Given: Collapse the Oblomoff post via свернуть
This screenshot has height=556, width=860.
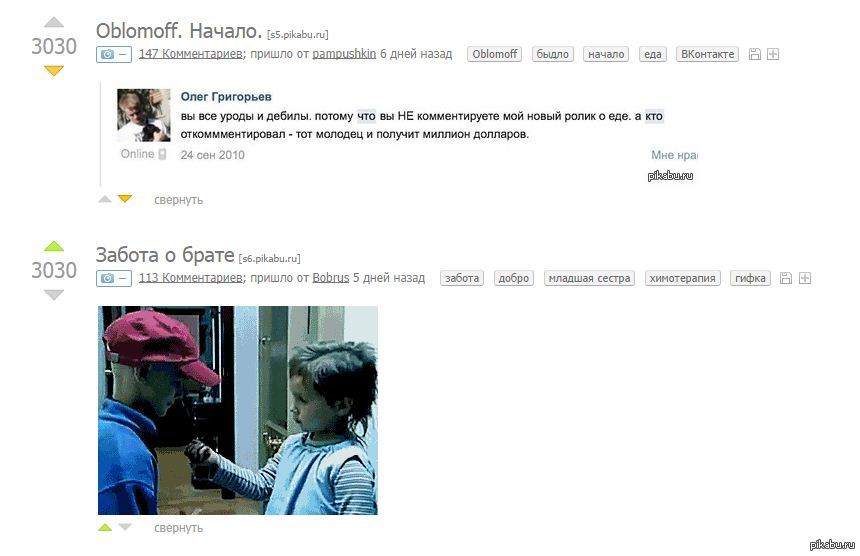Looking at the screenshot, I should coord(178,200).
